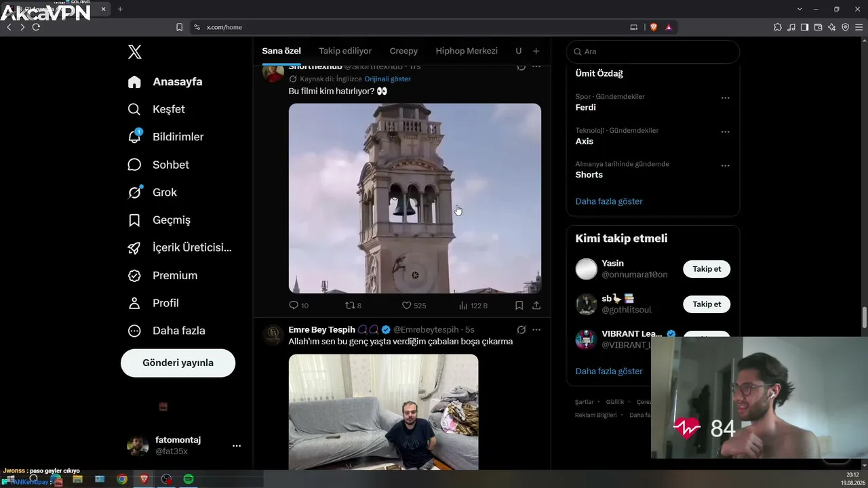The width and height of the screenshot is (868, 488).
Task: Open Ümit Özdağ trending topic
Action: click(x=599, y=73)
